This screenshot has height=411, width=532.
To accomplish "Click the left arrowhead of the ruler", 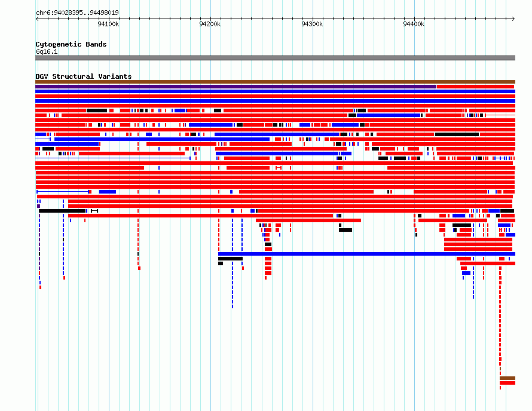I will [37, 19].
